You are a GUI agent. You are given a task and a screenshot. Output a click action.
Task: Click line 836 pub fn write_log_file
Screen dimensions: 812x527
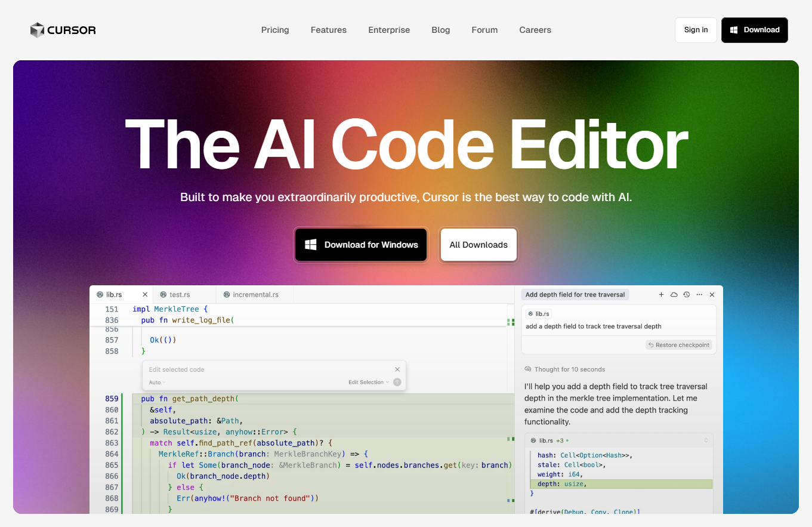point(187,320)
